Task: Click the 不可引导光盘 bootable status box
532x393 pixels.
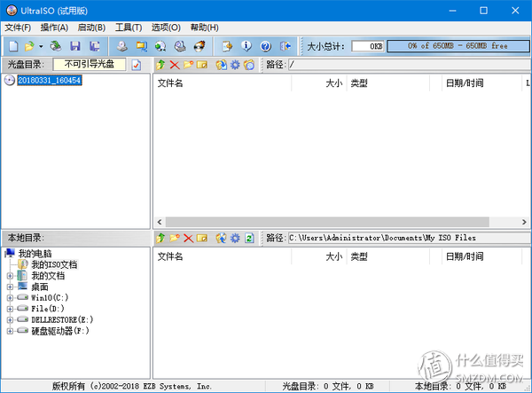Action: 90,64
